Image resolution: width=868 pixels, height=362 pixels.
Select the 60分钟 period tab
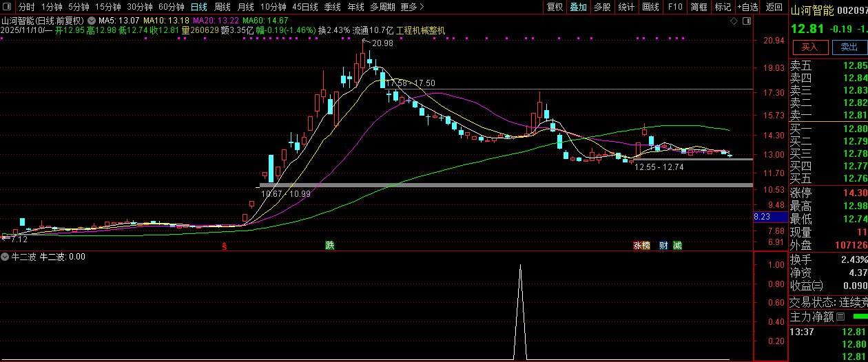click(171, 7)
